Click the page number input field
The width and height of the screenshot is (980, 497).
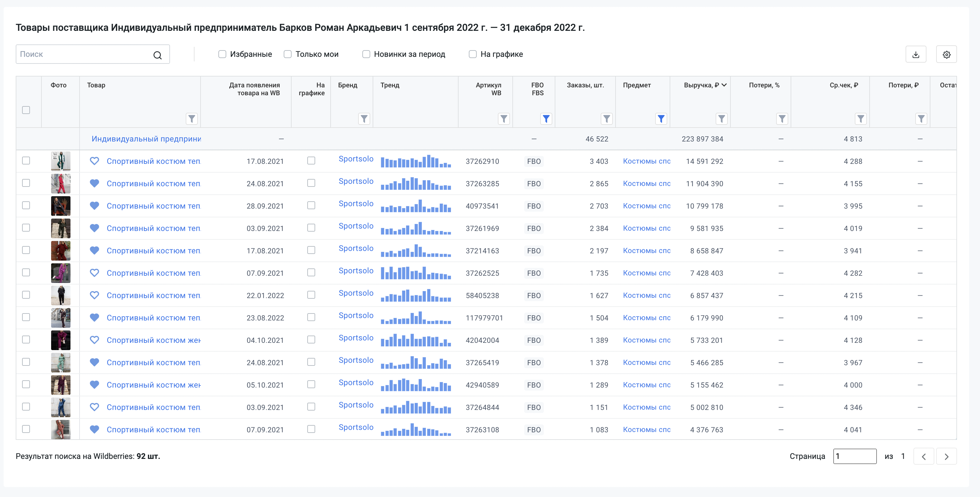point(854,456)
